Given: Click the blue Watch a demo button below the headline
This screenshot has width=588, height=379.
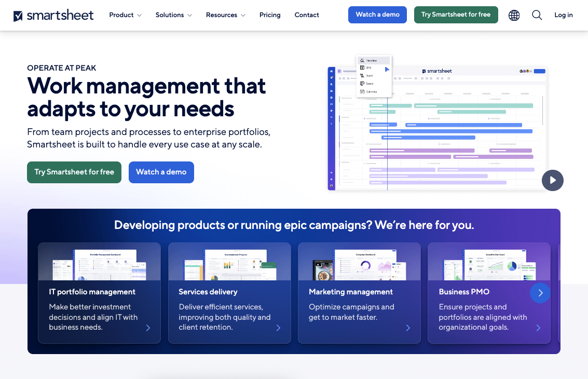Looking at the screenshot, I should point(161,172).
